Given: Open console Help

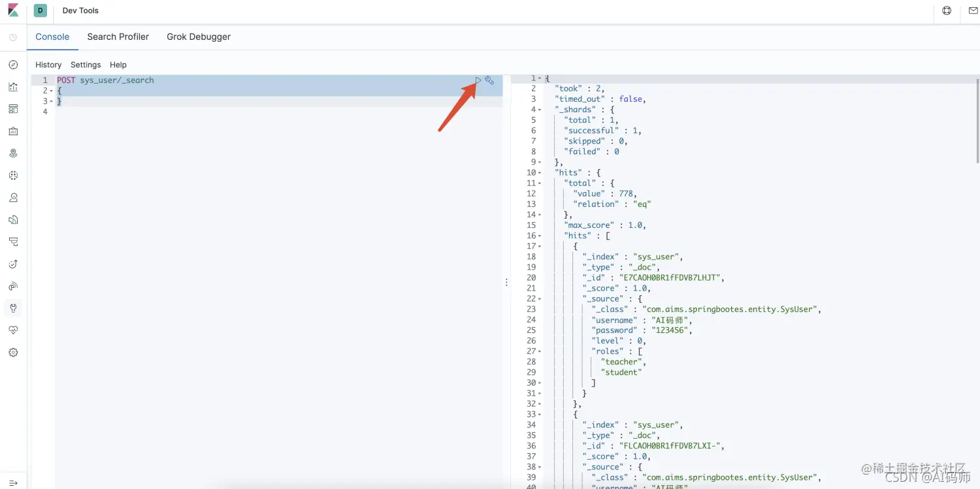Looking at the screenshot, I should point(118,65).
